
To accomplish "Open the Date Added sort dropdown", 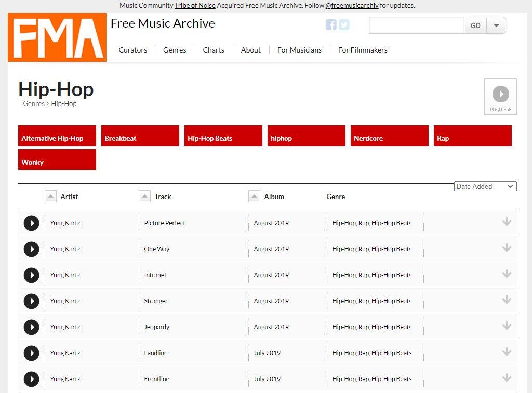I will 485,186.
